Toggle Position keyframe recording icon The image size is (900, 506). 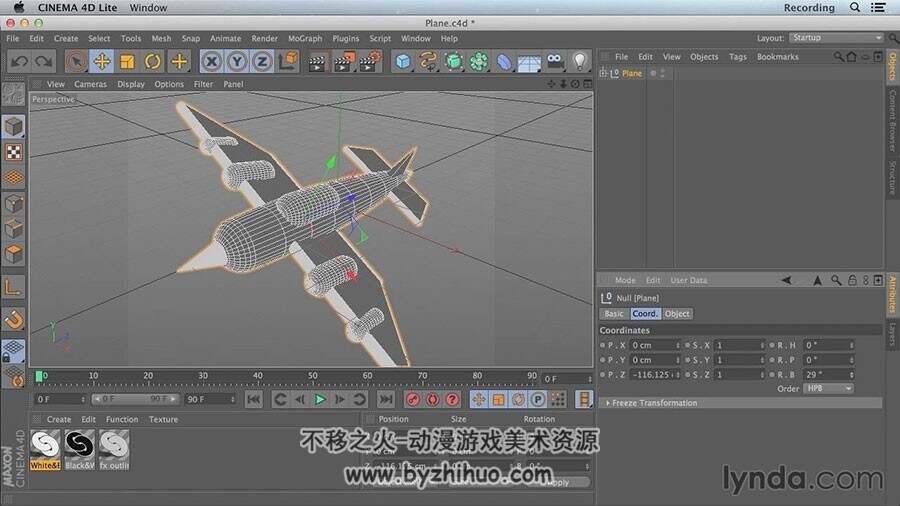[x=479, y=399]
